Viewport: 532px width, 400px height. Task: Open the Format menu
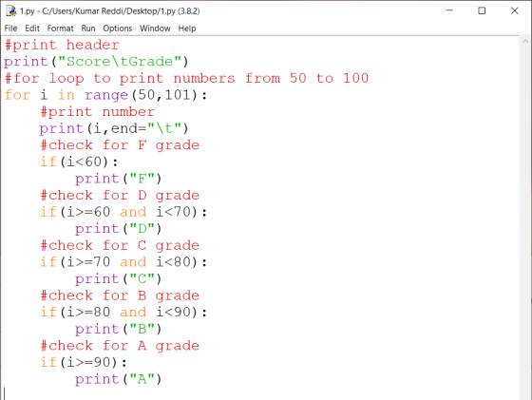tap(60, 29)
